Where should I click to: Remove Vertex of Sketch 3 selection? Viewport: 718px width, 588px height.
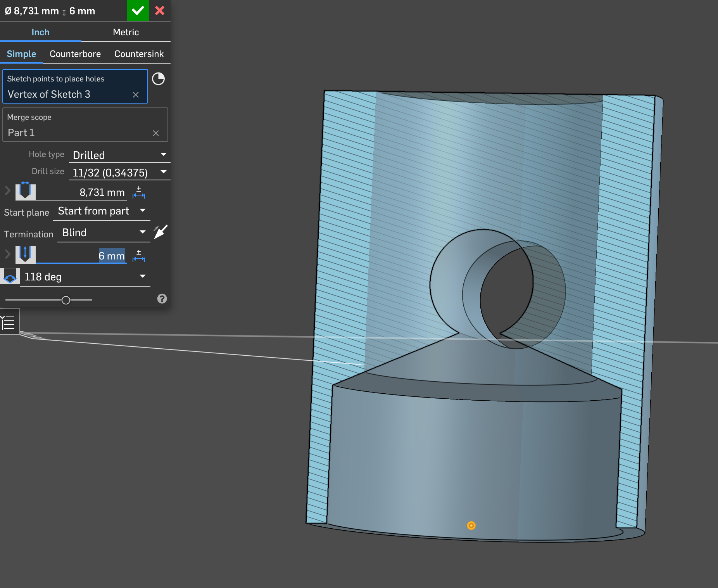pyautogui.click(x=136, y=95)
